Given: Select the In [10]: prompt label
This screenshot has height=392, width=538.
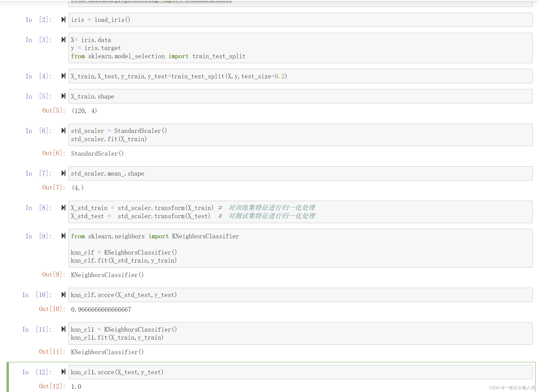Looking at the screenshot, I should 37,295.
